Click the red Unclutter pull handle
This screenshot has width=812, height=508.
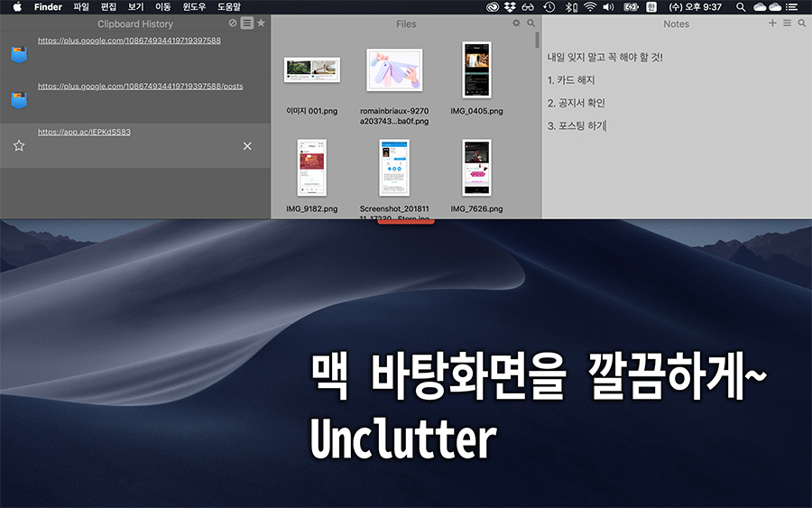pos(406,222)
